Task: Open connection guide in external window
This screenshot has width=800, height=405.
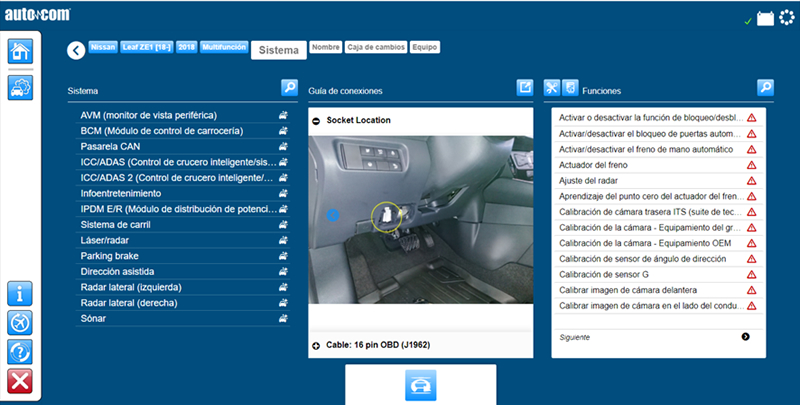Action: (525, 88)
